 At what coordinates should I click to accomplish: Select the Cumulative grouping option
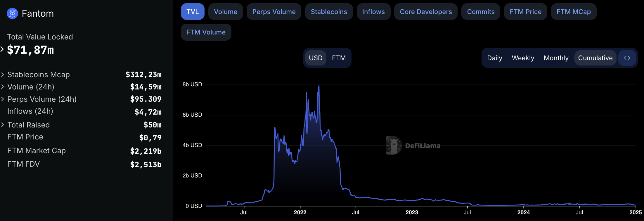point(595,58)
